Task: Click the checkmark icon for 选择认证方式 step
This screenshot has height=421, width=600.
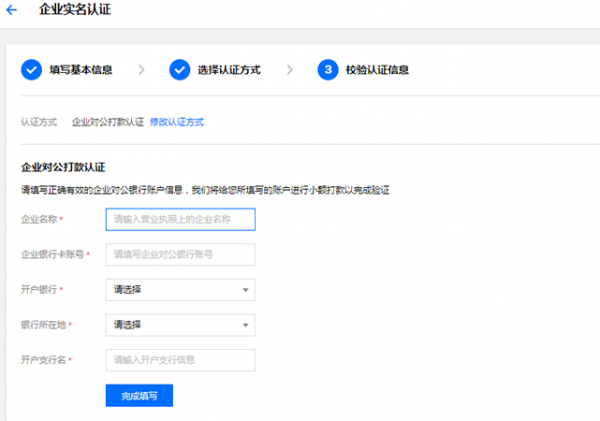Action: pos(180,70)
